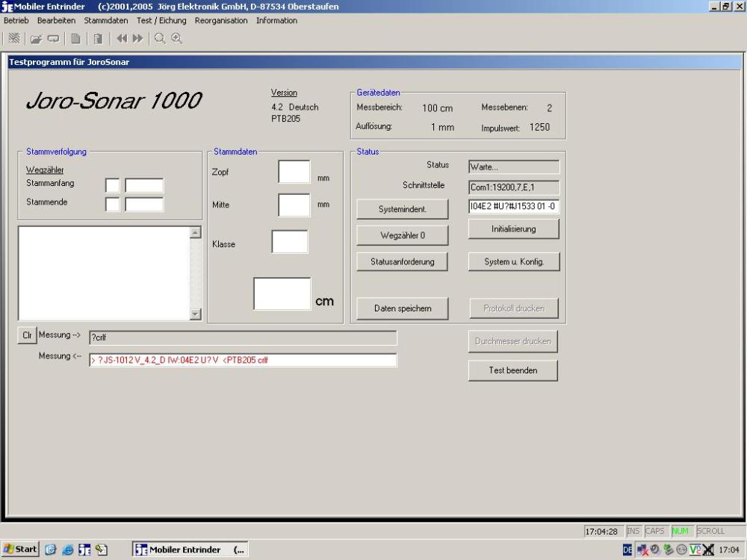Launch Internet Explorer from the quick launch bar
Screen dimensions: 747x560
[x=68, y=550]
